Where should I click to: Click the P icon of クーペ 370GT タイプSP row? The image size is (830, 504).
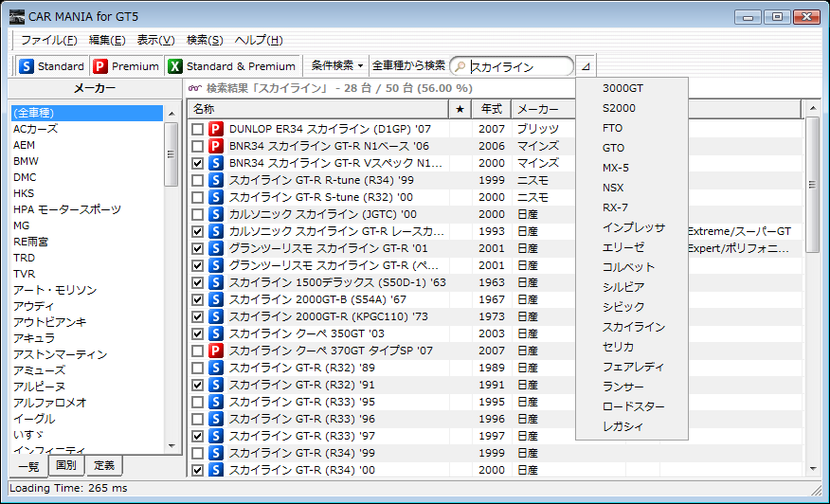click(215, 351)
